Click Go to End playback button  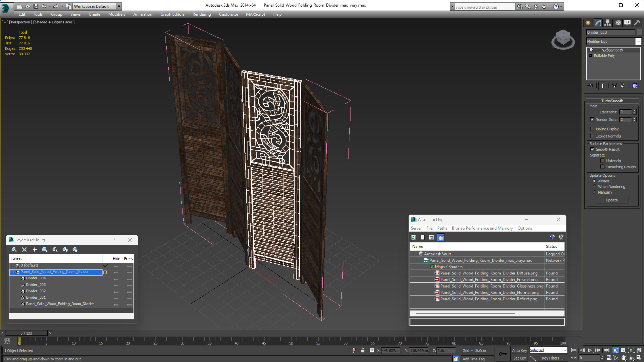tap(607, 350)
